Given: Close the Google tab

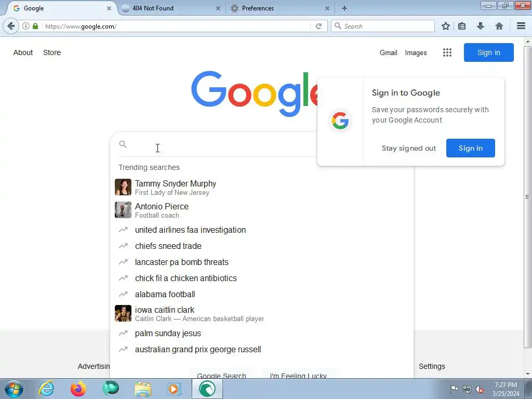Looking at the screenshot, I should coord(109,8).
